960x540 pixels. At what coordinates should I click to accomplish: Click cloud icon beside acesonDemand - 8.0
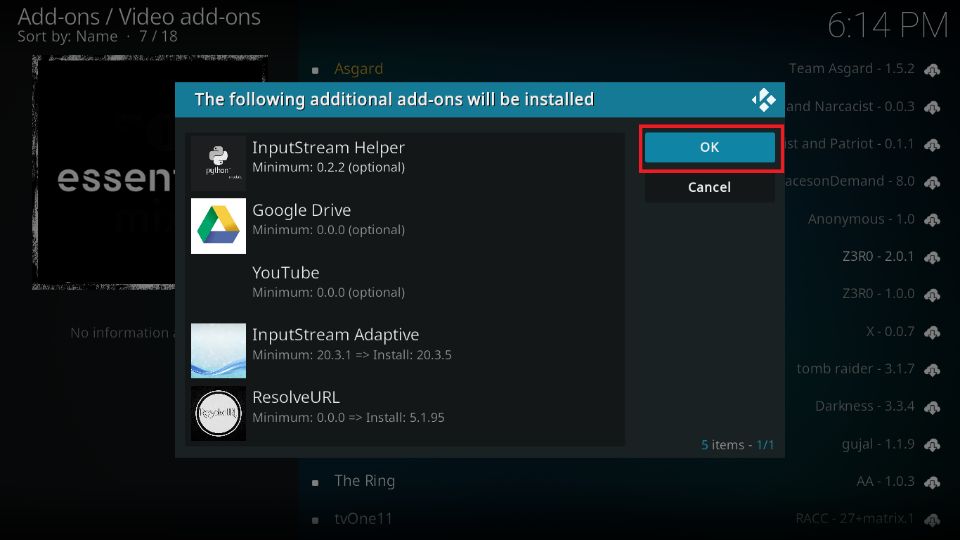932,182
